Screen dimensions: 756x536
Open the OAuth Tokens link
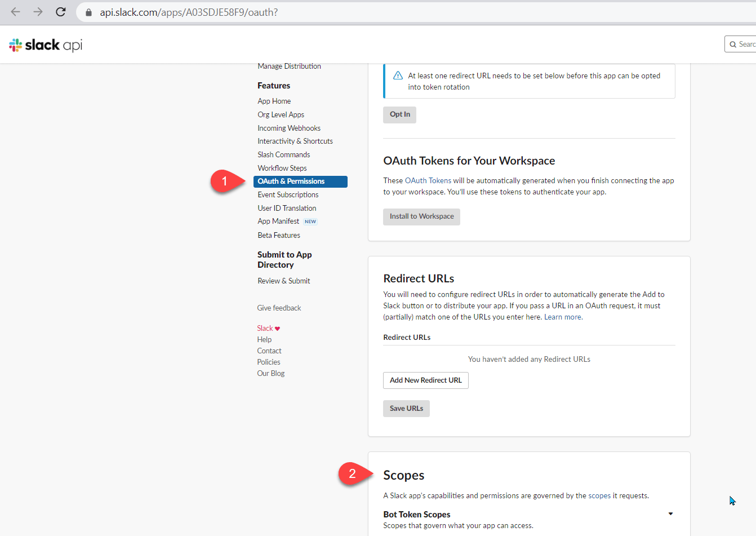coord(428,181)
